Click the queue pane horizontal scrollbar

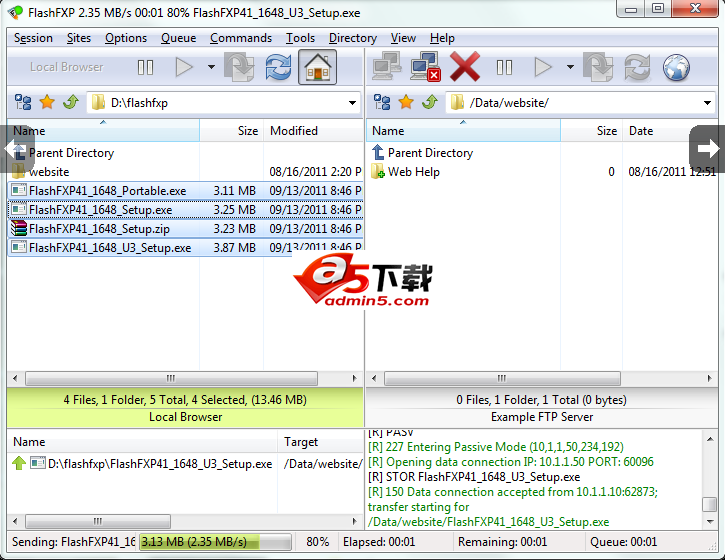(98, 521)
